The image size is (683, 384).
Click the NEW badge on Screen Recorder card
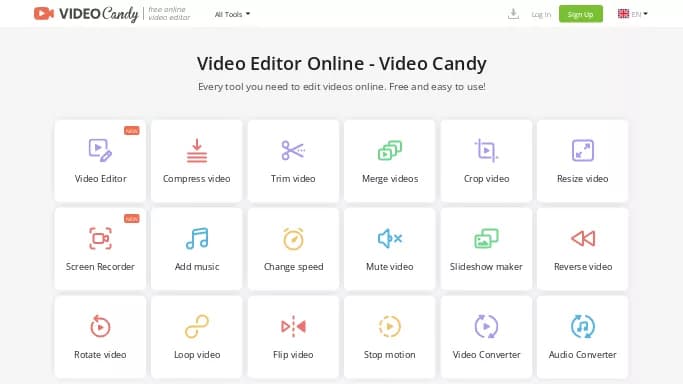point(132,219)
